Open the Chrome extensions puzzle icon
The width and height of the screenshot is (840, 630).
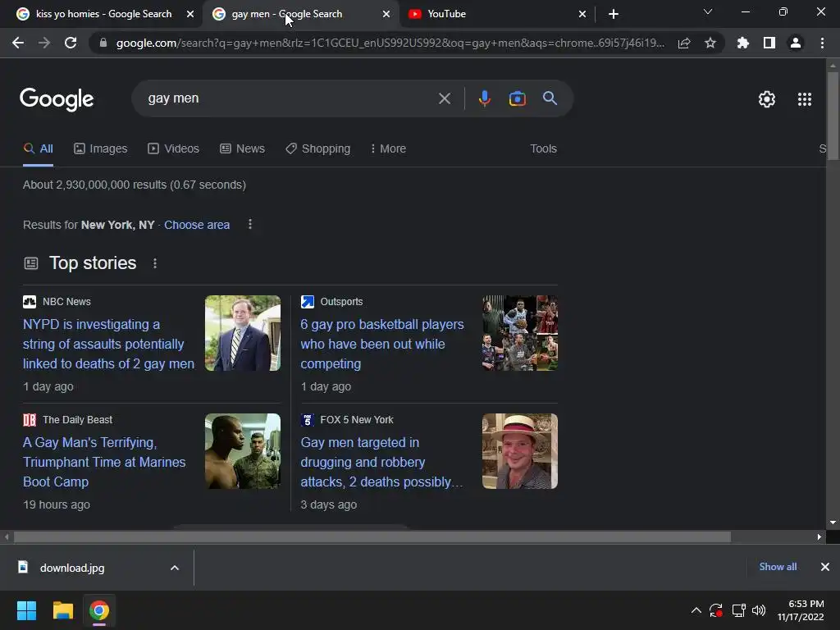743,43
